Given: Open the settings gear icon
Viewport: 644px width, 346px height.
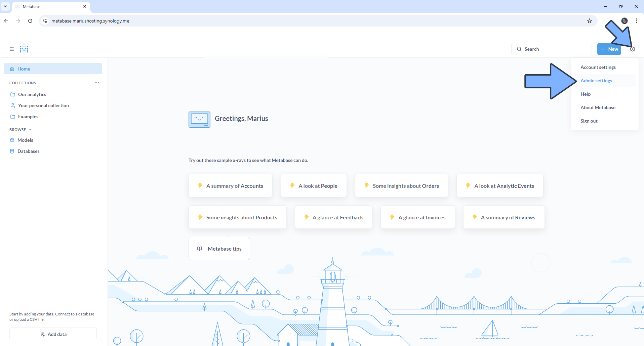Looking at the screenshot, I should pos(633,49).
